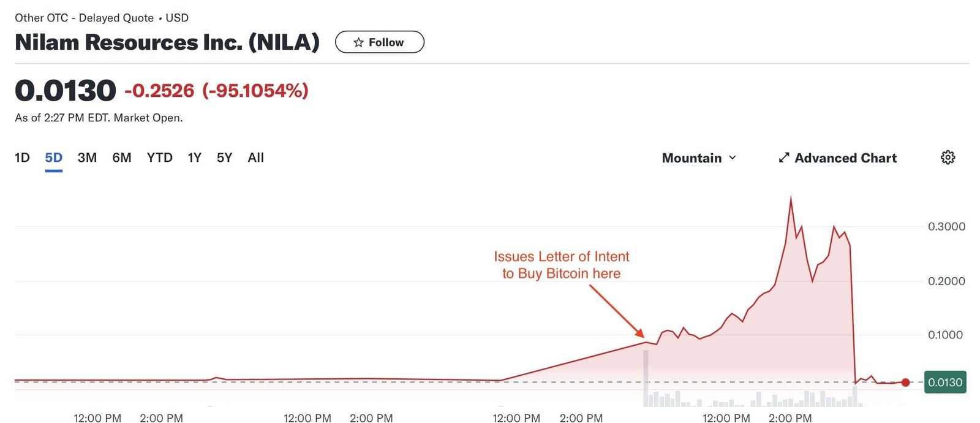Screen dimensions: 980x423
Task: Choose the 5Y time range
Action: click(x=224, y=158)
